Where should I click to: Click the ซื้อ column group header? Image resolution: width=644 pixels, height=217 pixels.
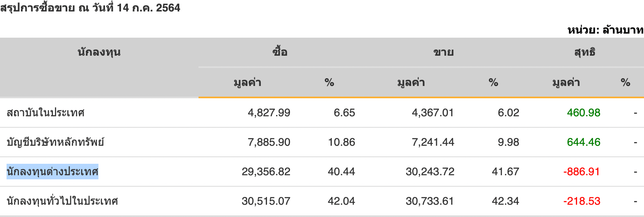280,52
